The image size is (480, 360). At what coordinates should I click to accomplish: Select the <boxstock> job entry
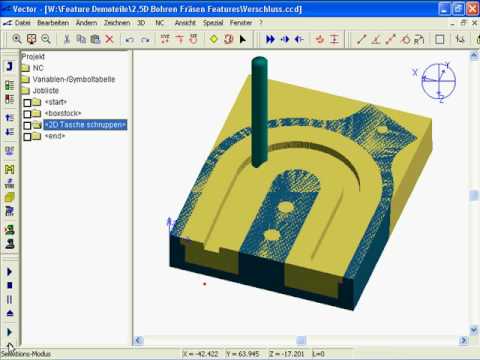pos(63,113)
